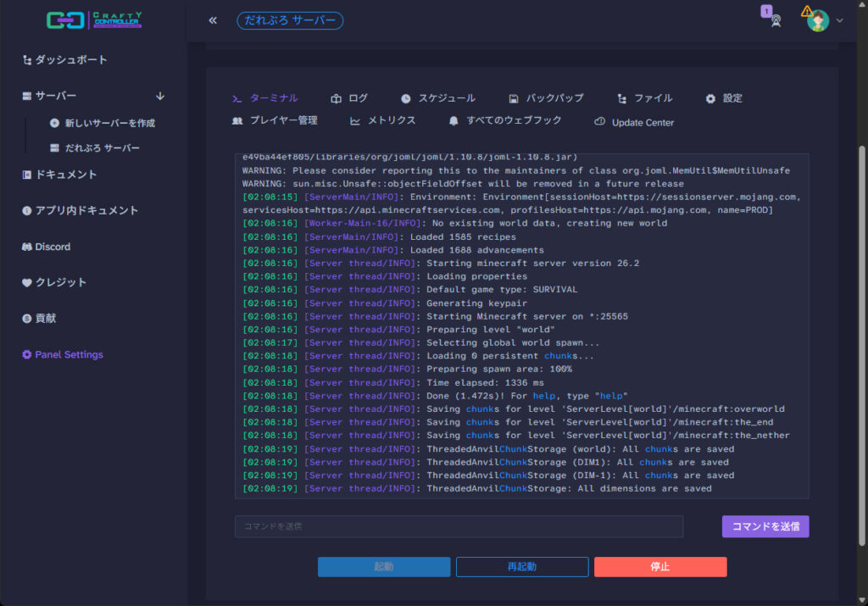868x606 pixels.
Task: Click the yellow warning triangle icon
Action: coord(807,10)
